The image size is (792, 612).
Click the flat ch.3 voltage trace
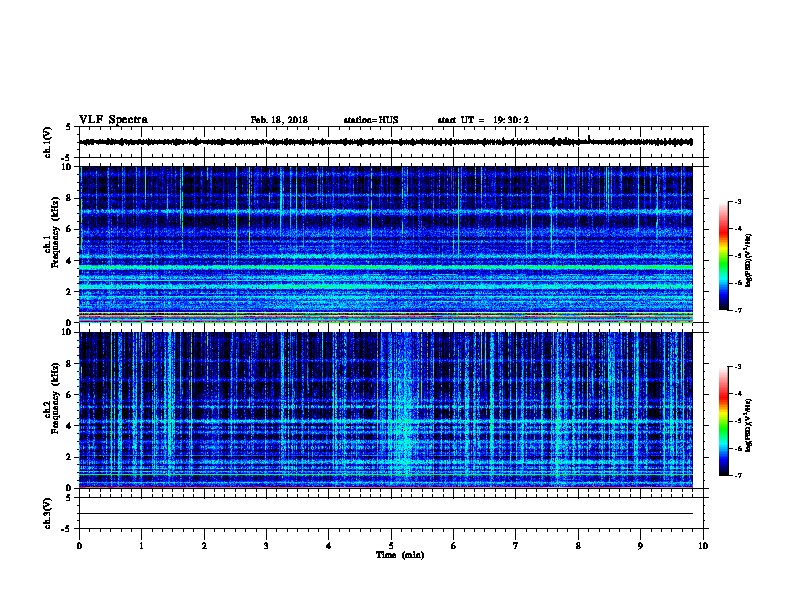[x=386, y=514]
